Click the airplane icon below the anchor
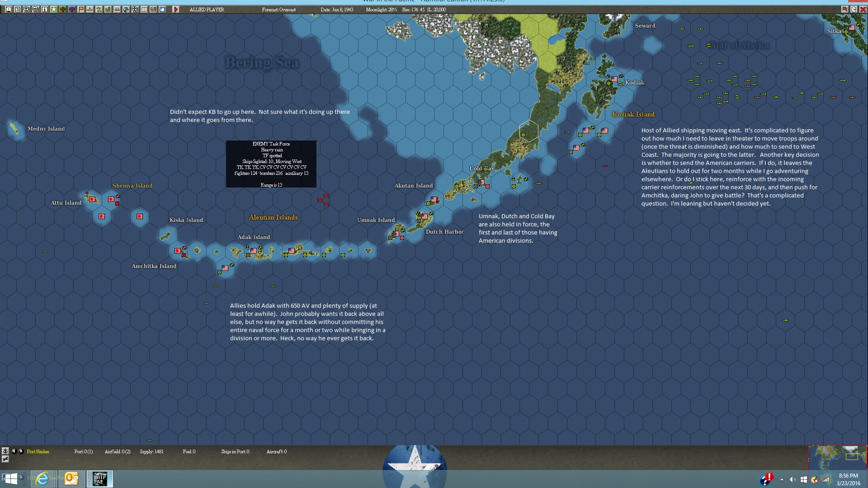 click(5, 459)
